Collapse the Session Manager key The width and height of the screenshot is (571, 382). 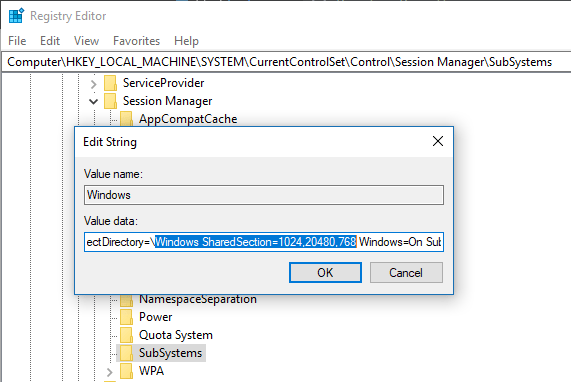pyautogui.click(x=94, y=102)
